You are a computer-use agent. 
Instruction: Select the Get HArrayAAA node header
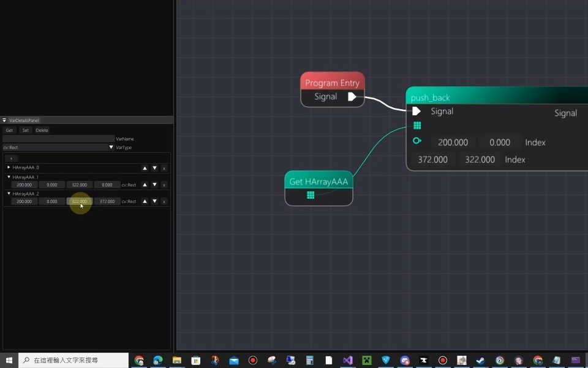click(318, 180)
